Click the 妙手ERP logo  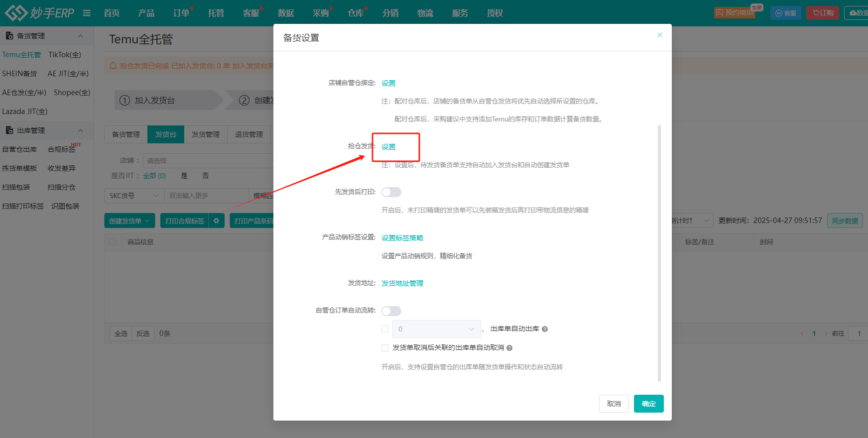coord(39,12)
